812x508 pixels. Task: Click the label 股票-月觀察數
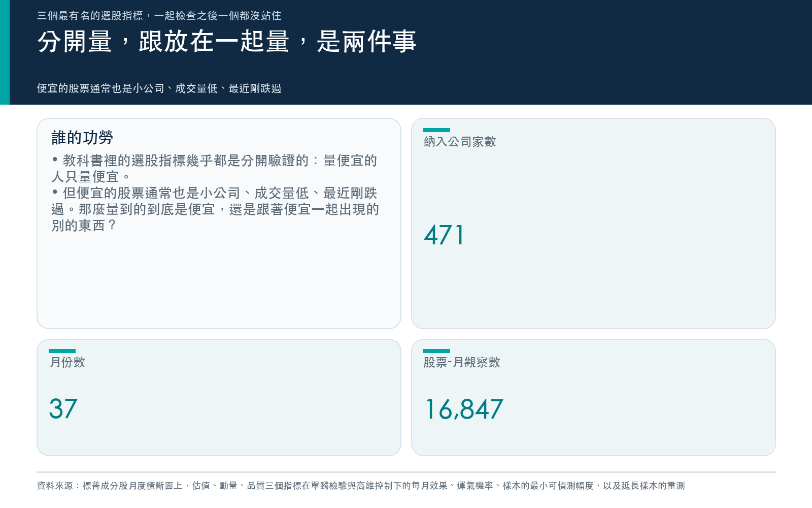[x=462, y=362]
